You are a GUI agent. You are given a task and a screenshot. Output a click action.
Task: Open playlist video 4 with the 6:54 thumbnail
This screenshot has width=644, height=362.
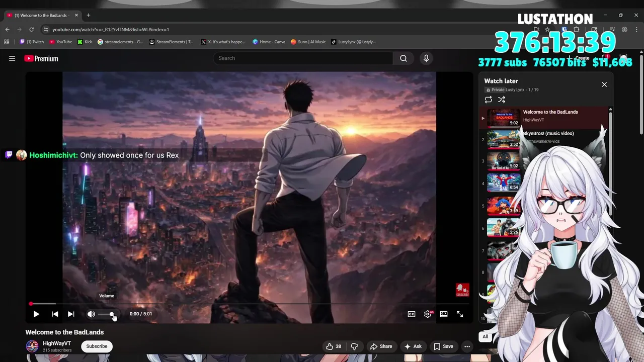pyautogui.click(x=504, y=183)
